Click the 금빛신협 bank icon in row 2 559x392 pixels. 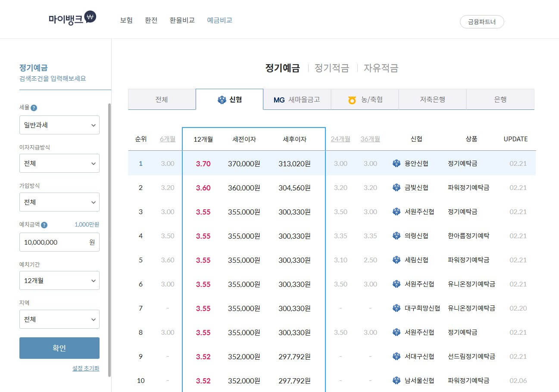click(x=396, y=187)
